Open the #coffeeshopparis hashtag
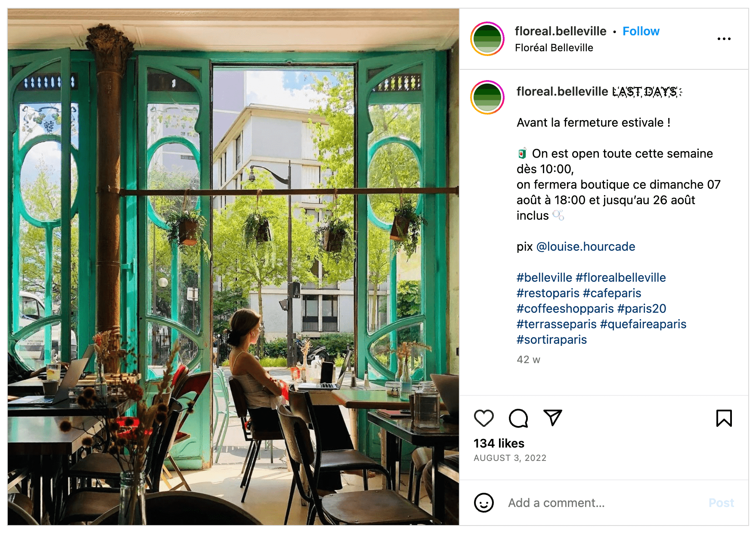 (x=565, y=308)
